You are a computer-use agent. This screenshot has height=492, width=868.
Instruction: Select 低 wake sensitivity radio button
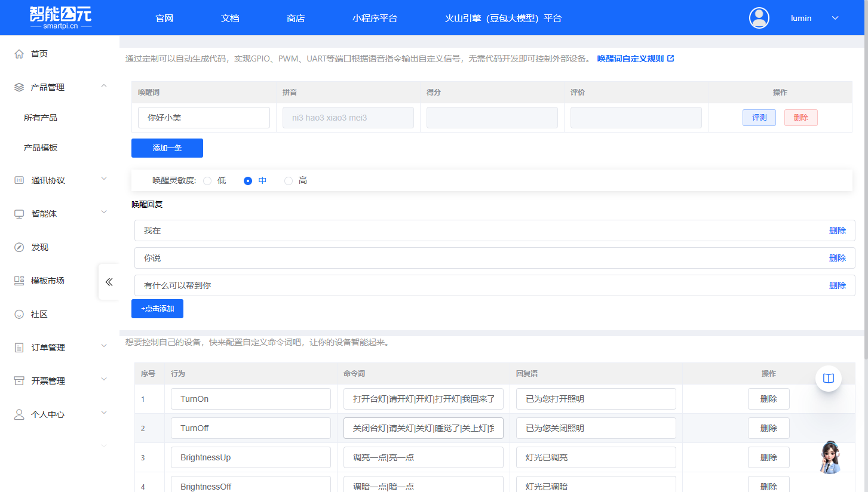pos(207,181)
